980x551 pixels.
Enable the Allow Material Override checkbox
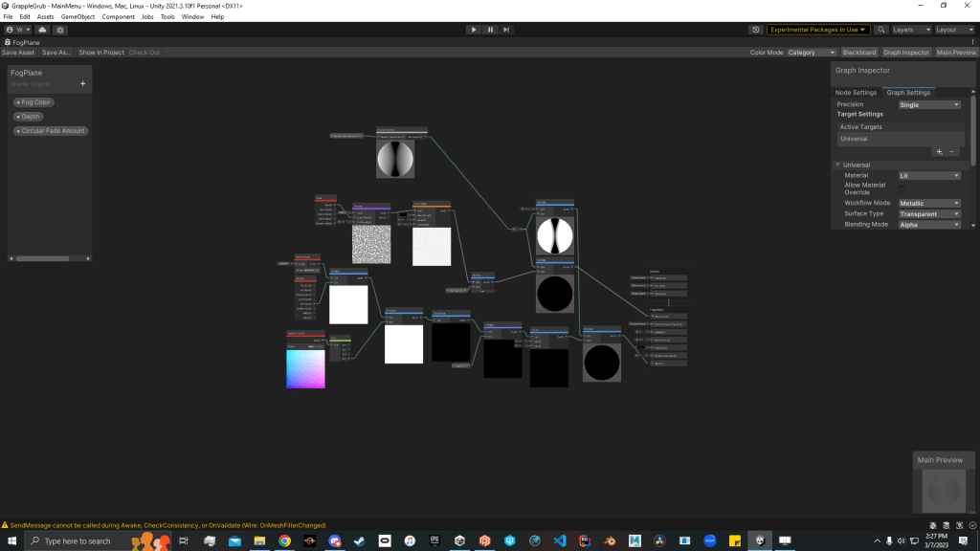[x=902, y=189]
